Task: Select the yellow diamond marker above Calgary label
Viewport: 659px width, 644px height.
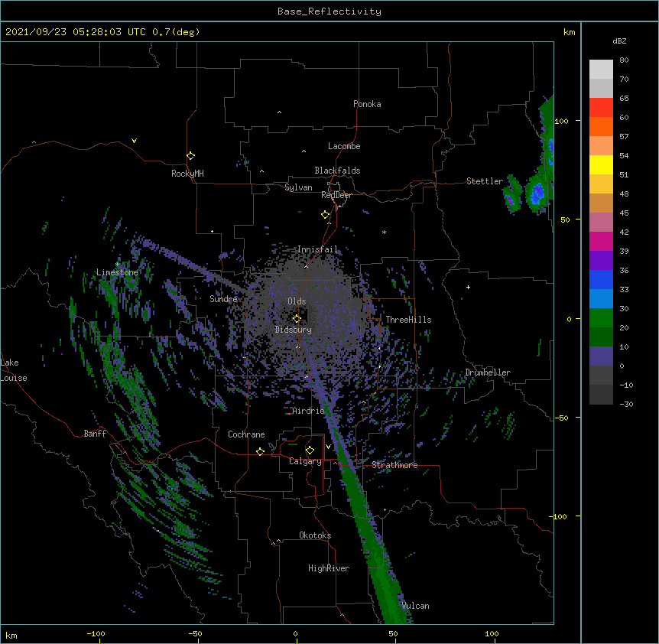Action: (310, 450)
